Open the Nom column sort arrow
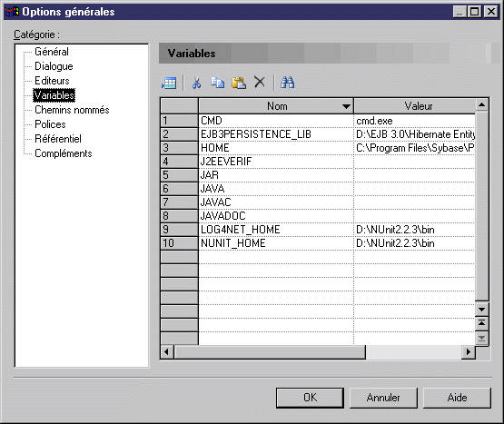504x424 pixels. pos(346,106)
